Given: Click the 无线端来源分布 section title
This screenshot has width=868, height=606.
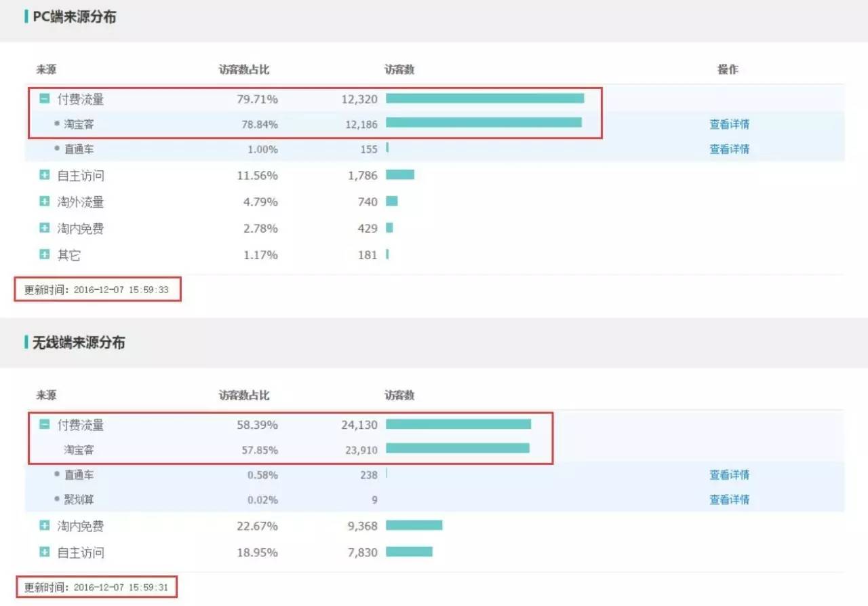Looking at the screenshot, I should tap(79, 343).
